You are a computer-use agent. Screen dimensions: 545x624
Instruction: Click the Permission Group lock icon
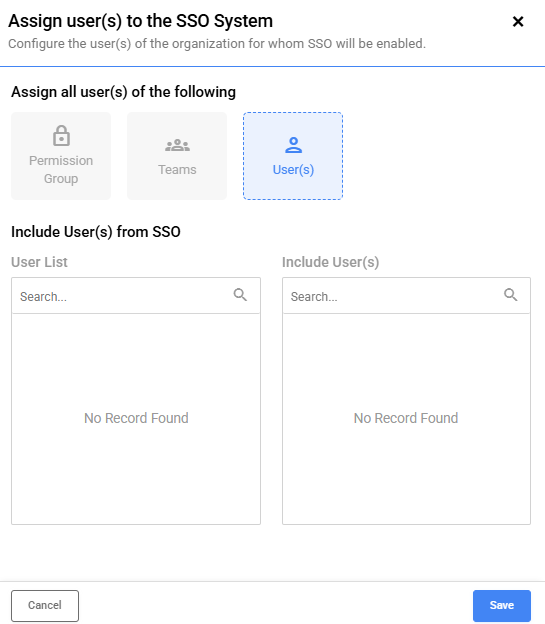click(61, 136)
